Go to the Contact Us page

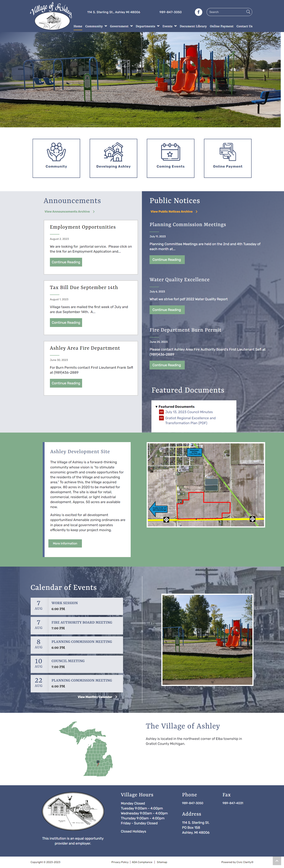click(x=244, y=26)
